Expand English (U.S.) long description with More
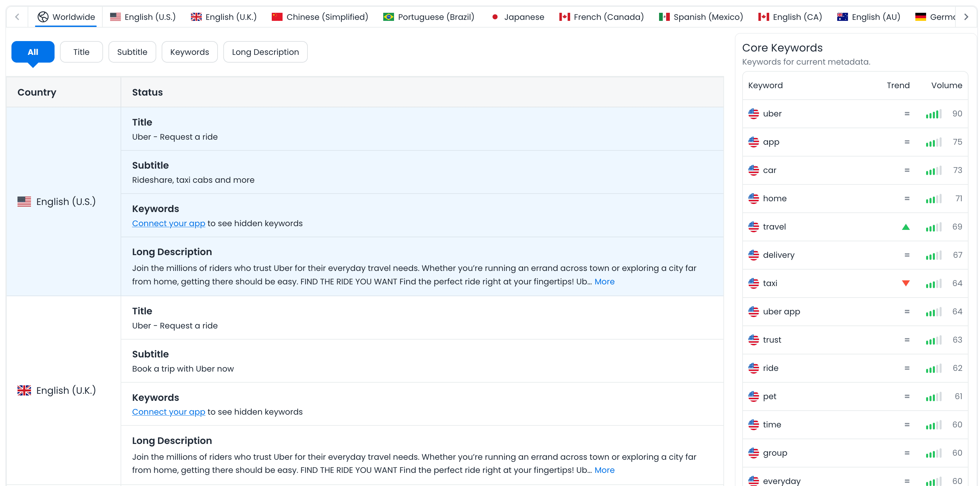Image resolution: width=980 pixels, height=486 pixels. 604,281
